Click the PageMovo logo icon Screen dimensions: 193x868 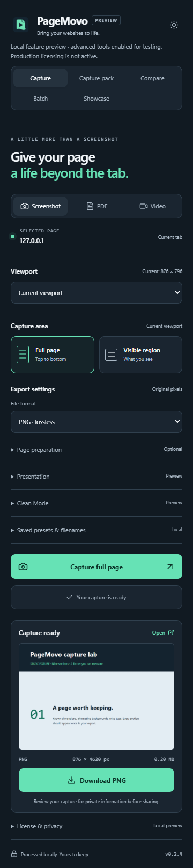20,24
